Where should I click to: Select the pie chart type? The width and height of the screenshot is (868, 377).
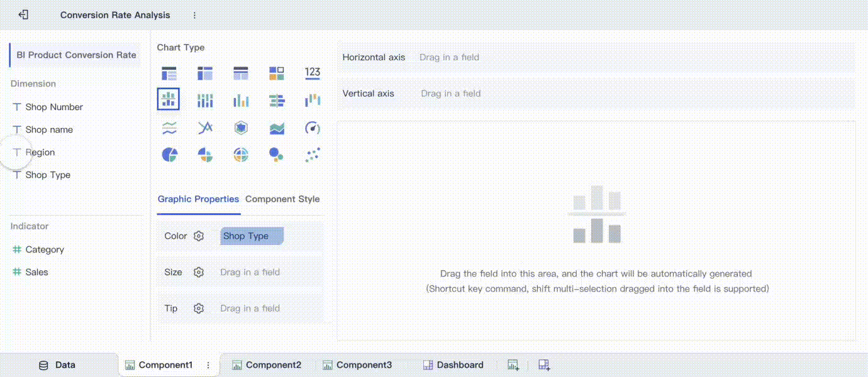click(169, 155)
